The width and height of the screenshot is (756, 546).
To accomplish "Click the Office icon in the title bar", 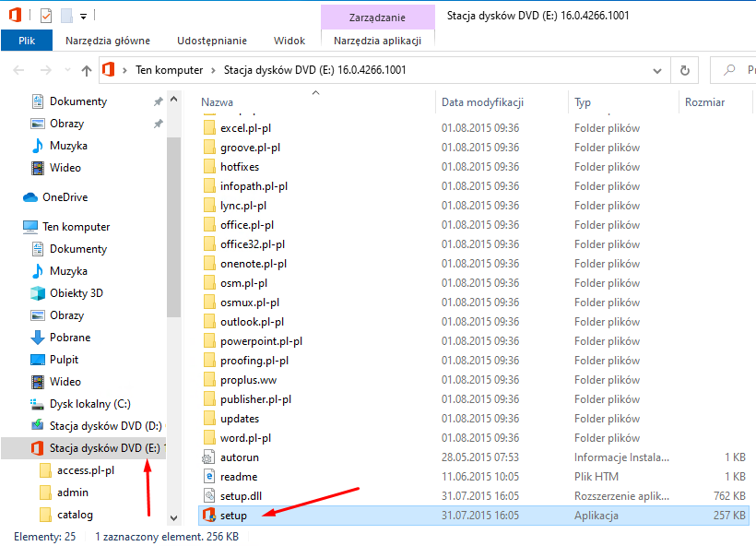I will pyautogui.click(x=15, y=16).
